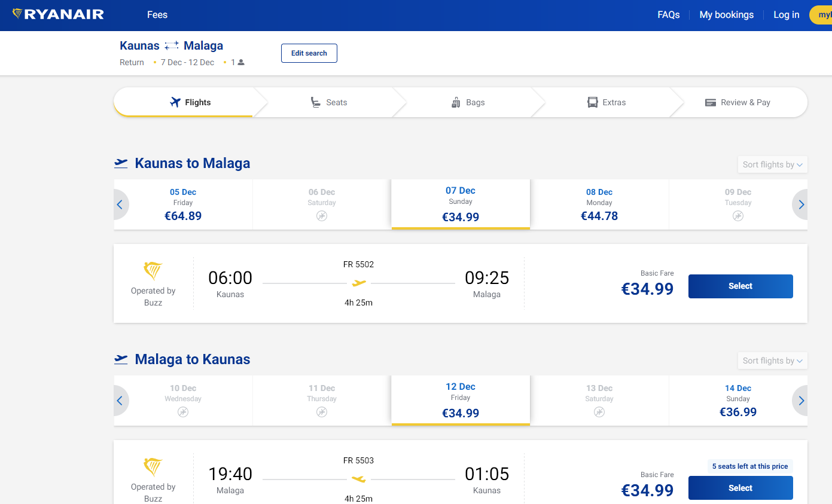Open the Fees page link
Viewport: 832px width, 504px height.
[x=157, y=15]
